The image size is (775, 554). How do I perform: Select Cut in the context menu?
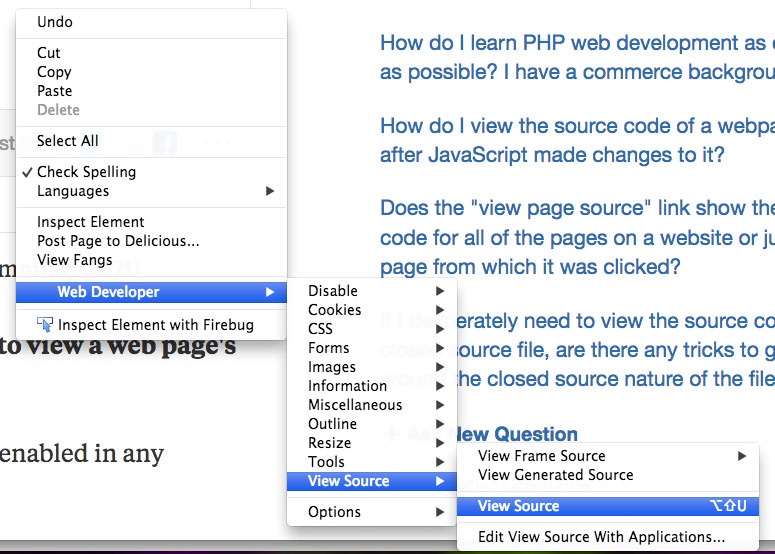pyautogui.click(x=151, y=52)
